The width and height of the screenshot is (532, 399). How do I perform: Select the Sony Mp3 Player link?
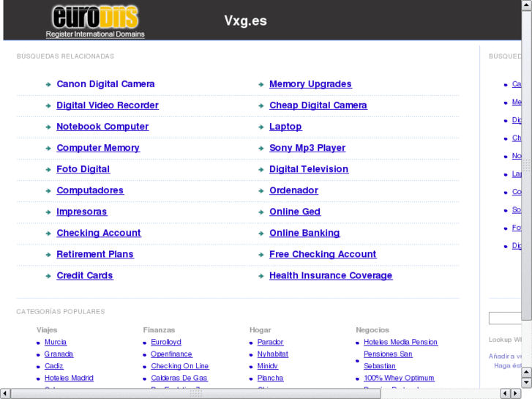[x=307, y=148]
